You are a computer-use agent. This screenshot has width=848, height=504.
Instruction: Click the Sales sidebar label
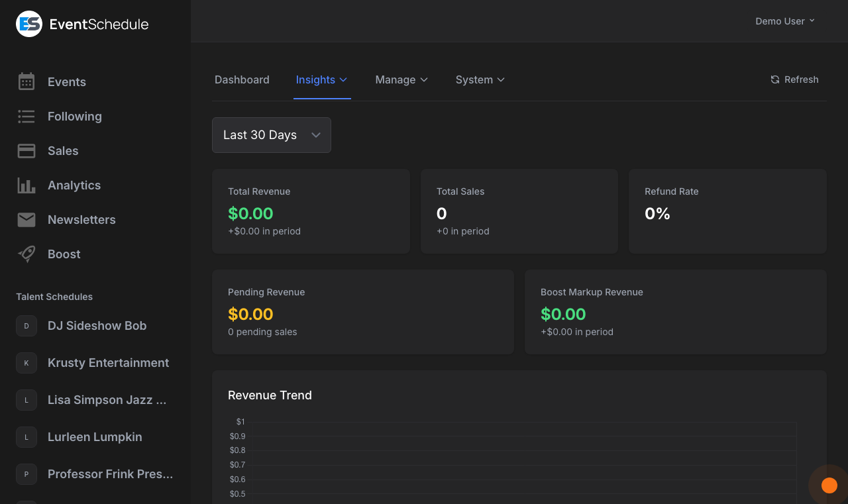coord(63,151)
